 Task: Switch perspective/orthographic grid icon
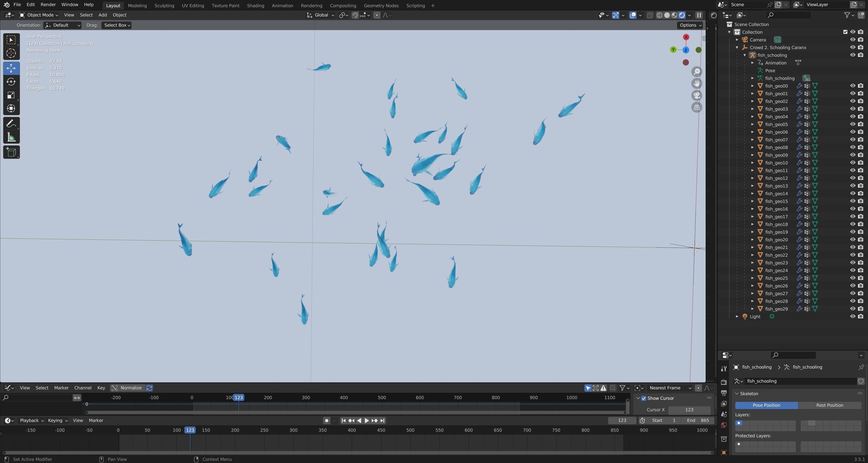697,108
